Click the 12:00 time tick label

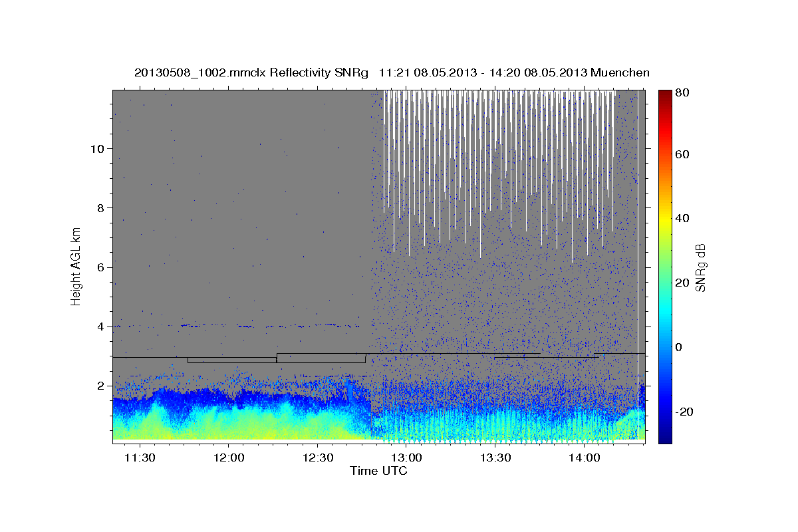228,458
